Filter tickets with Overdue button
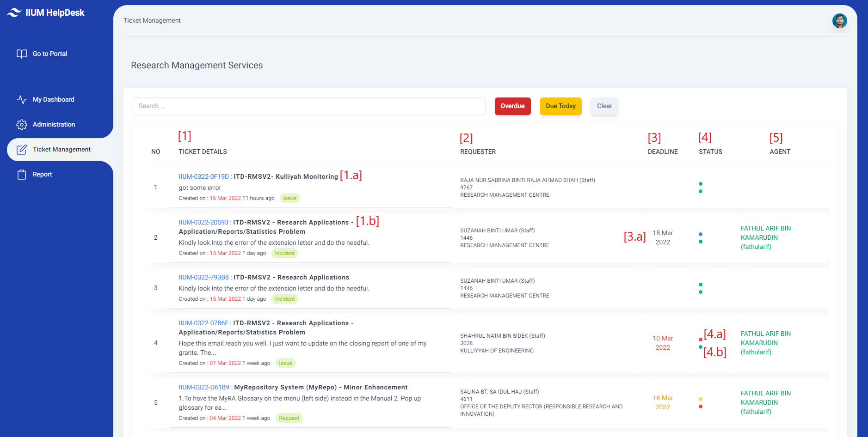Screen dimensions: 868x437 click(x=512, y=106)
